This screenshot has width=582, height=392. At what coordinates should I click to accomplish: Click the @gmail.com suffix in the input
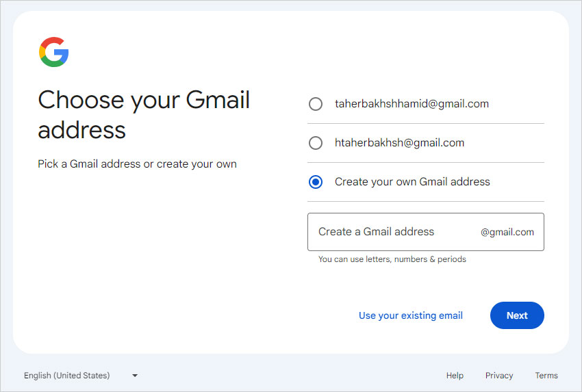click(x=507, y=232)
